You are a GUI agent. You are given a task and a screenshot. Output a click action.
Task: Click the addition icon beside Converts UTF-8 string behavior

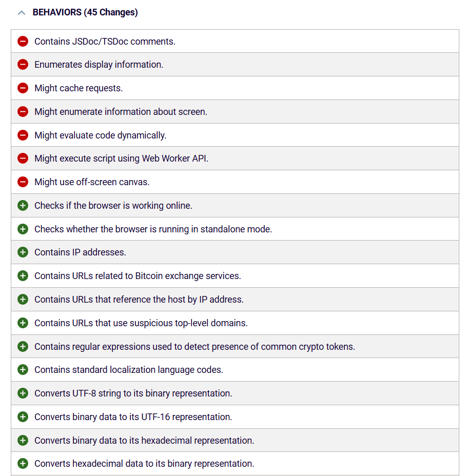[x=23, y=393]
